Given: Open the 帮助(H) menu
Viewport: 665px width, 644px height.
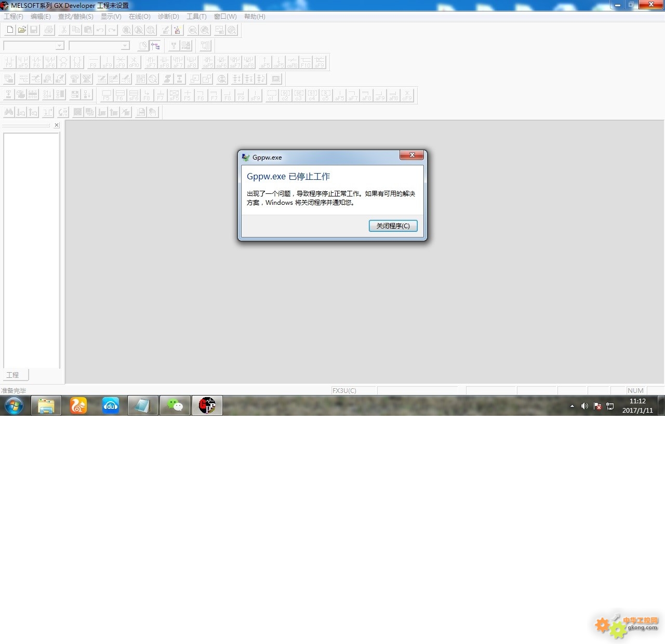Looking at the screenshot, I should (255, 17).
